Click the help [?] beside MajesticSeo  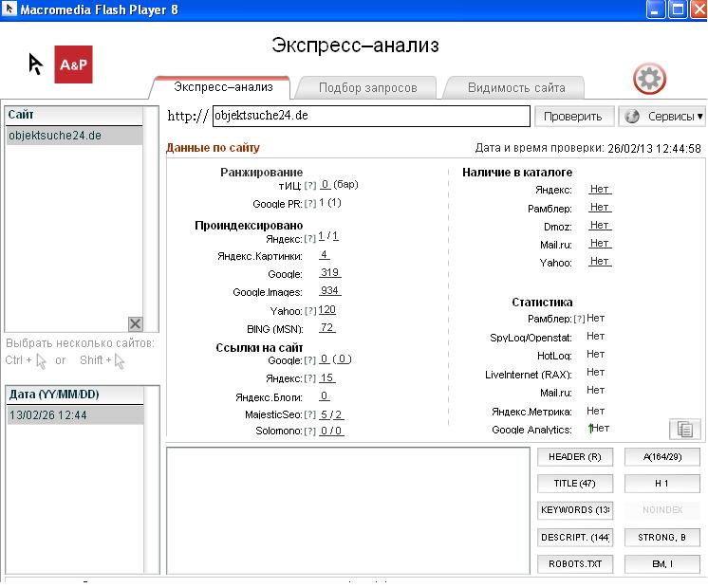310,414
